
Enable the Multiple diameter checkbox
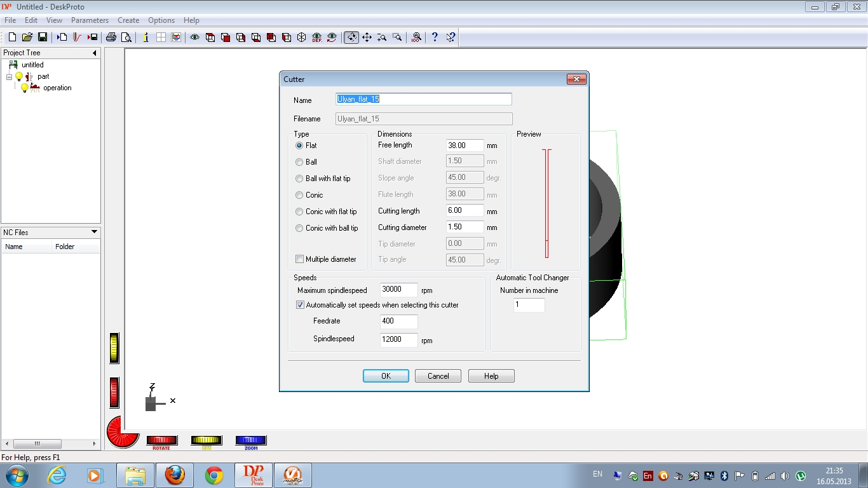(x=300, y=259)
